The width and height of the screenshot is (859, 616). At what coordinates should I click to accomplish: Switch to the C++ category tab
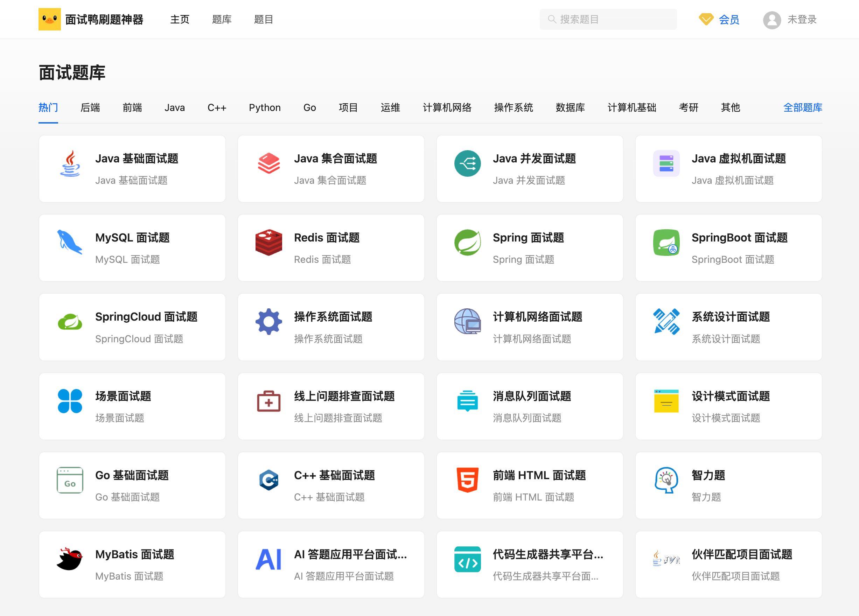[217, 107]
